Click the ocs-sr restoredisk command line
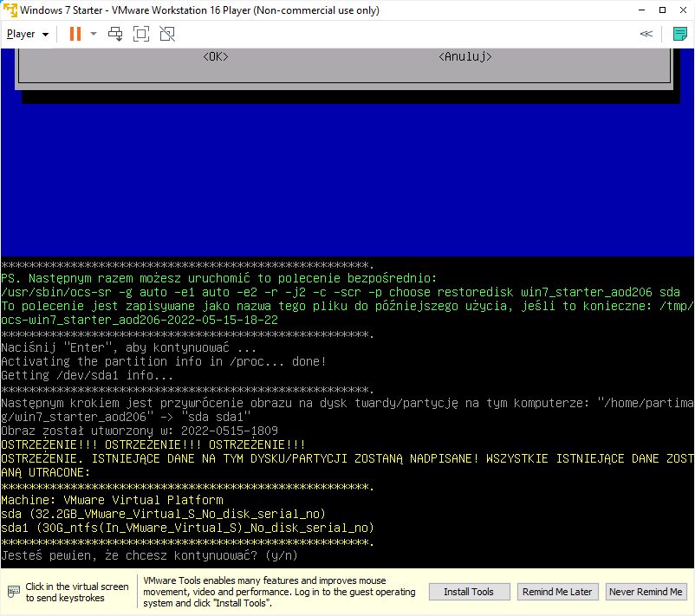 click(x=340, y=292)
